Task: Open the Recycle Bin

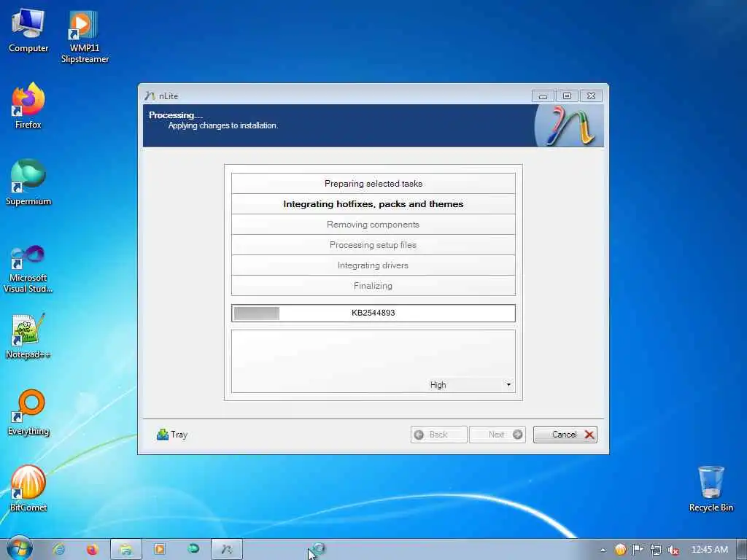Action: pos(711,489)
